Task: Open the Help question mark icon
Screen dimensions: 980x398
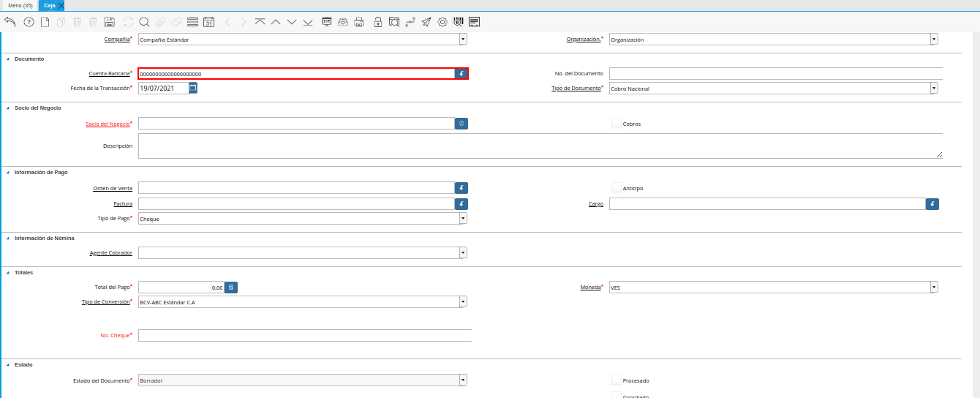Action: pos(29,22)
